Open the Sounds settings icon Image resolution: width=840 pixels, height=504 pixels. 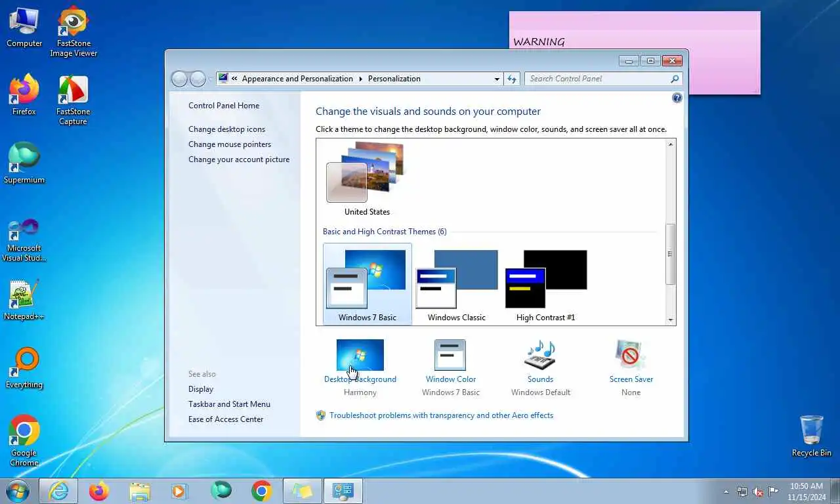(x=540, y=356)
